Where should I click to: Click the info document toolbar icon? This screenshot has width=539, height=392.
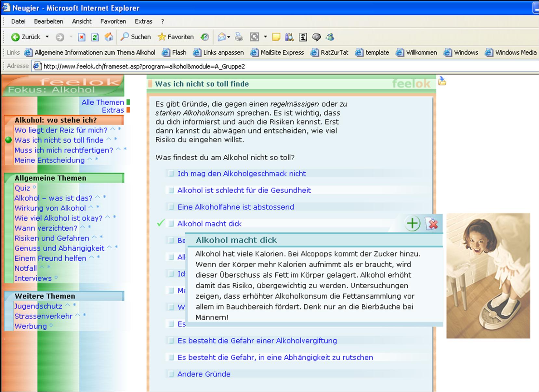303,37
